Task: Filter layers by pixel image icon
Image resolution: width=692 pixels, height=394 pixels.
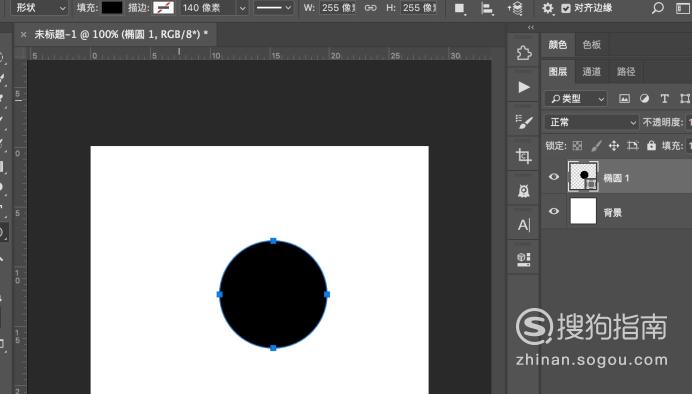Action: pyautogui.click(x=624, y=99)
